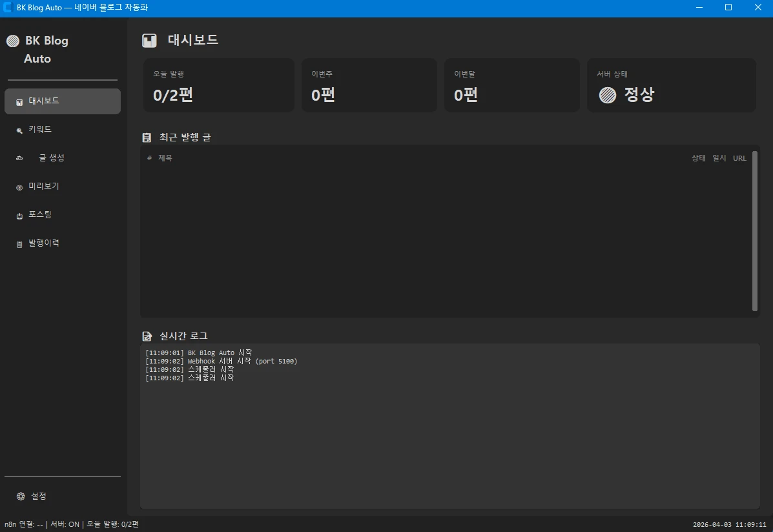The width and height of the screenshot is (773, 532).
Task: Click the dashboard icon in sidebar
Action: click(19, 102)
